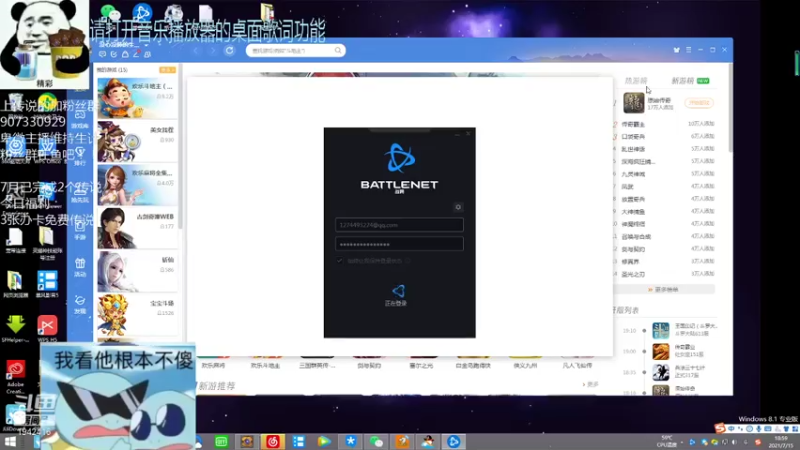The height and width of the screenshot is (450, 800).
Task: Refresh the game hall page
Action: pyautogui.click(x=230, y=51)
